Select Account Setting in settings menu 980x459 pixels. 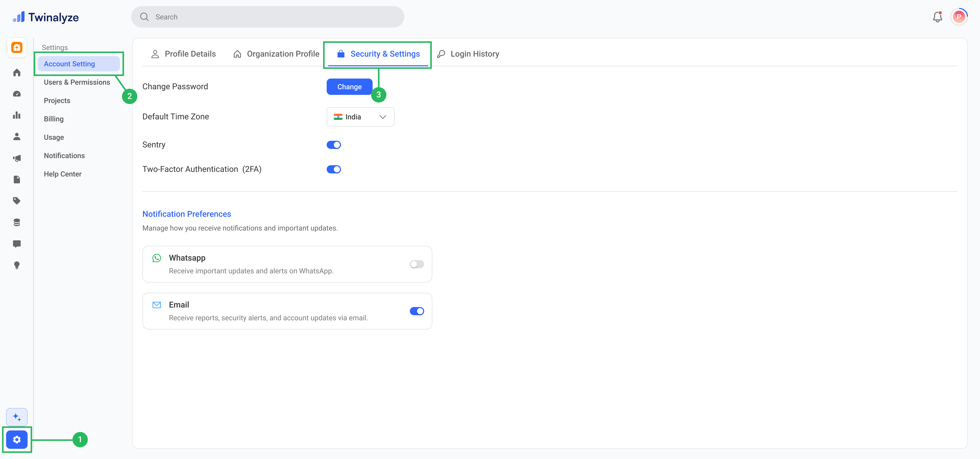click(x=79, y=64)
